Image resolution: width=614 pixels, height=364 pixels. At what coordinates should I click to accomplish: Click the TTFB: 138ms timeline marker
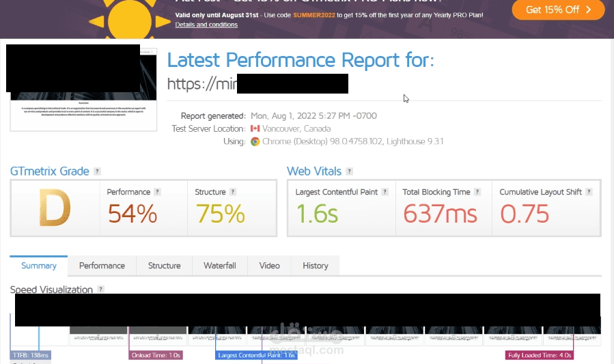pyautogui.click(x=31, y=355)
